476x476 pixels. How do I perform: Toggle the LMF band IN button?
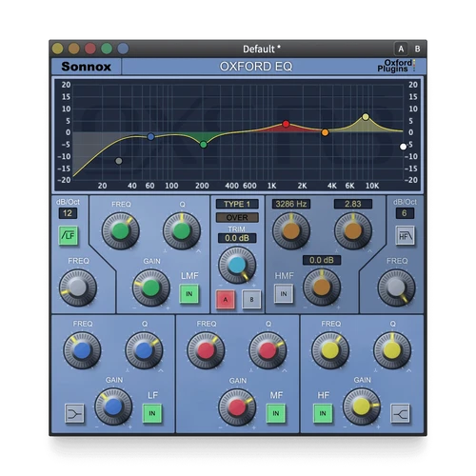[189, 294]
